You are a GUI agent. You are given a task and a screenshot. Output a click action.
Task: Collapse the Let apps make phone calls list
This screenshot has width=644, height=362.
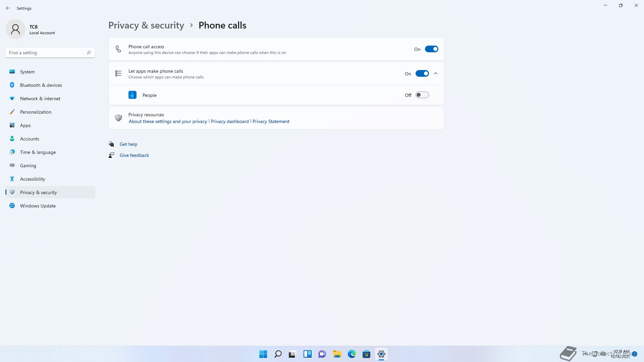[x=436, y=74]
